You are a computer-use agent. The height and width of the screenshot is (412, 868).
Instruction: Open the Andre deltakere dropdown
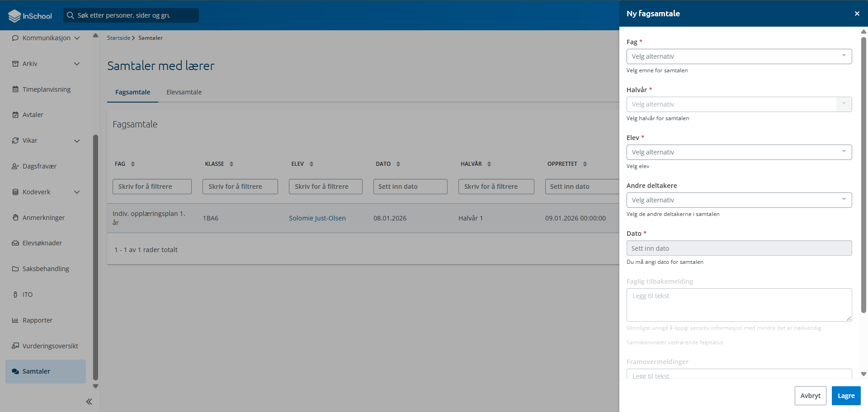click(x=739, y=200)
